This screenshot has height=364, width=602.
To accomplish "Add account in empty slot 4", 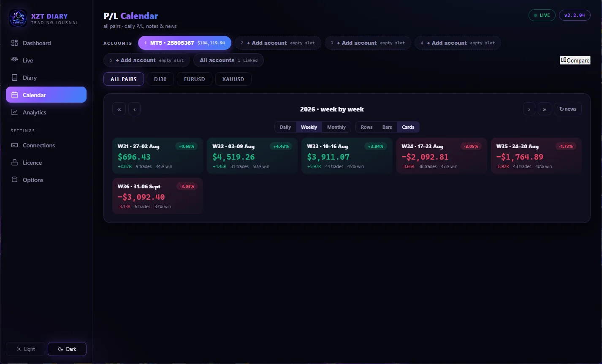I will point(458,43).
